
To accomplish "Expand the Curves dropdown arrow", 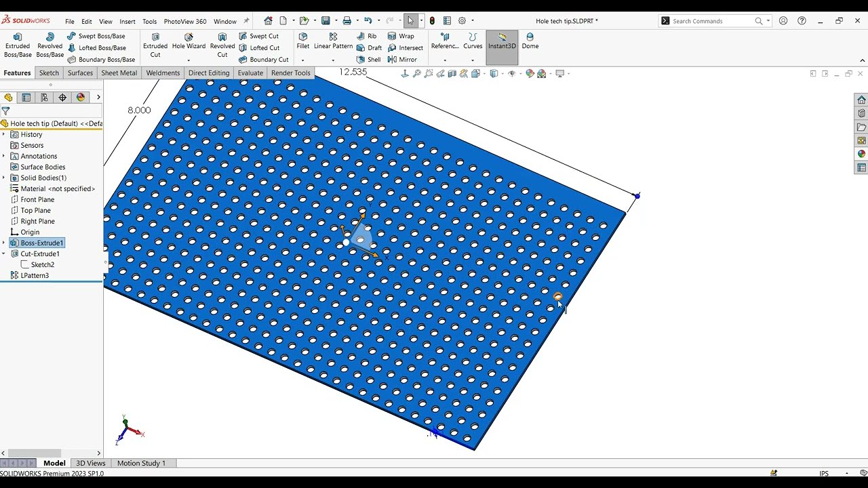I will click(x=473, y=60).
